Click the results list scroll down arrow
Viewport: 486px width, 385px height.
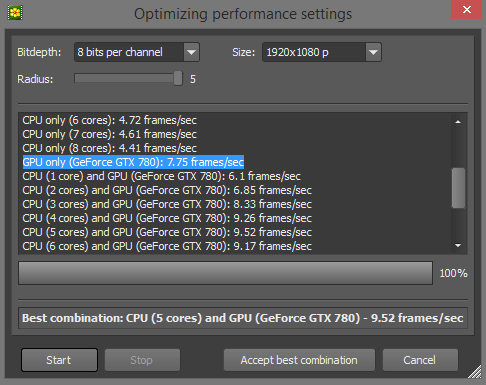point(458,246)
